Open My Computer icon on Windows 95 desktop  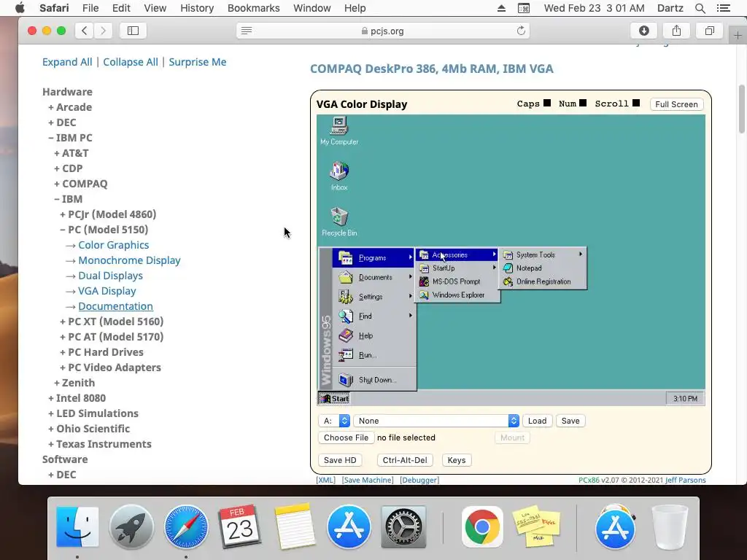coord(339,131)
